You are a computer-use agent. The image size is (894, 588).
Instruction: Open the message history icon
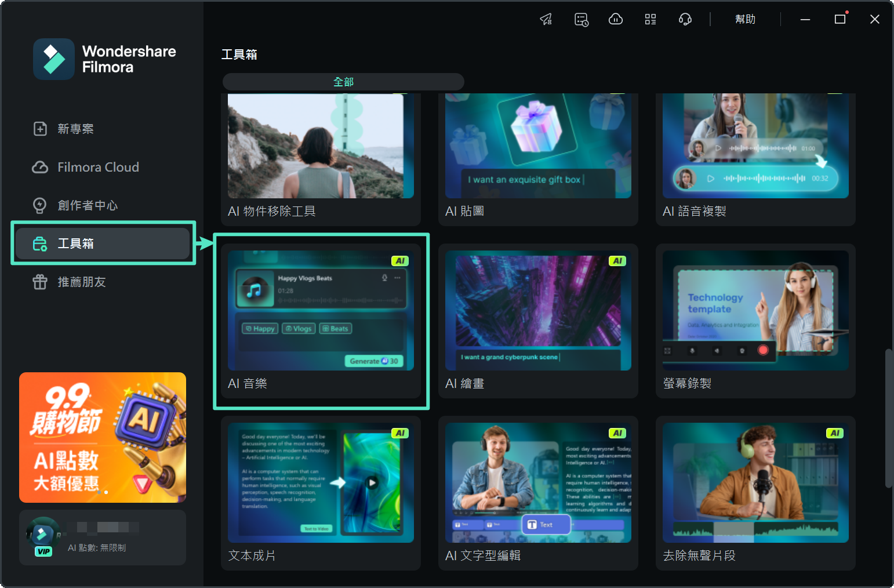[x=582, y=19]
